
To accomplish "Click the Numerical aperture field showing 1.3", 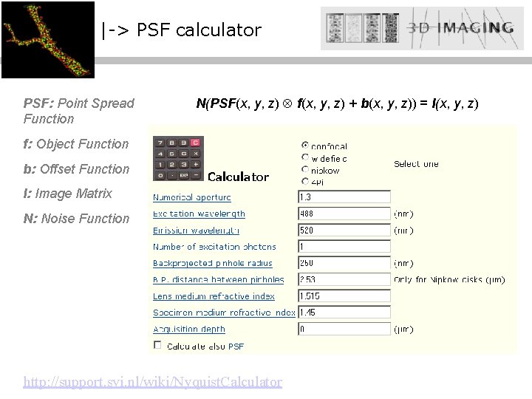I will tap(344, 197).
